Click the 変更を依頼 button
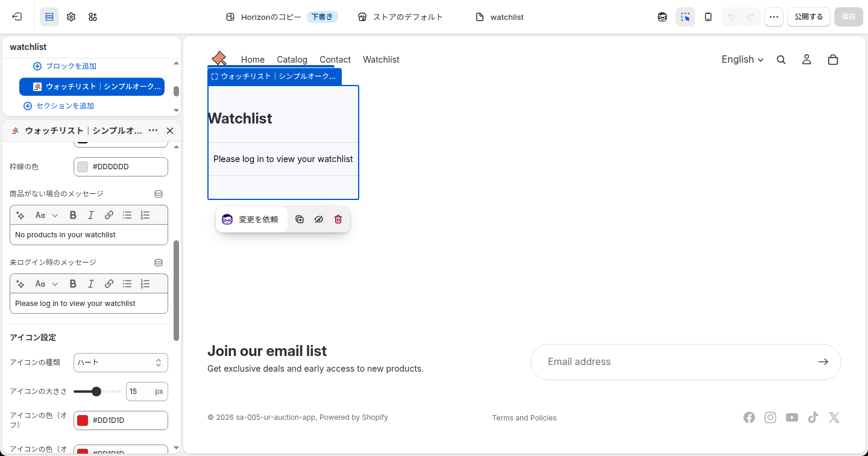 coord(251,219)
